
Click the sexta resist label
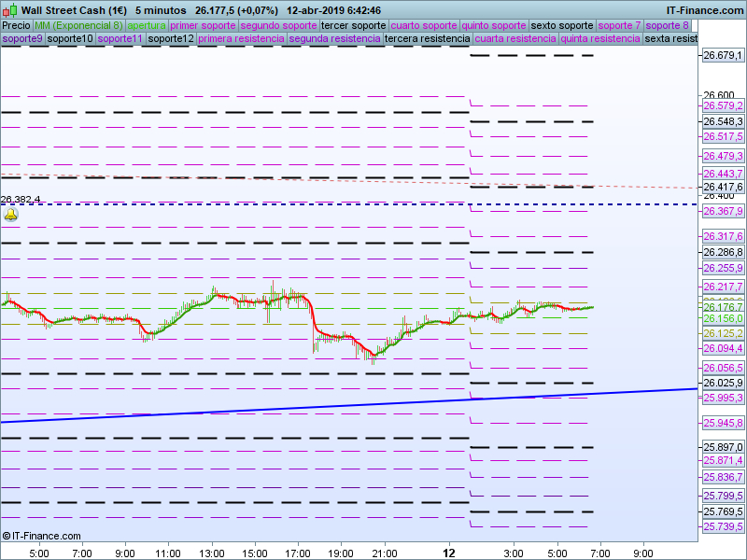tap(670, 38)
